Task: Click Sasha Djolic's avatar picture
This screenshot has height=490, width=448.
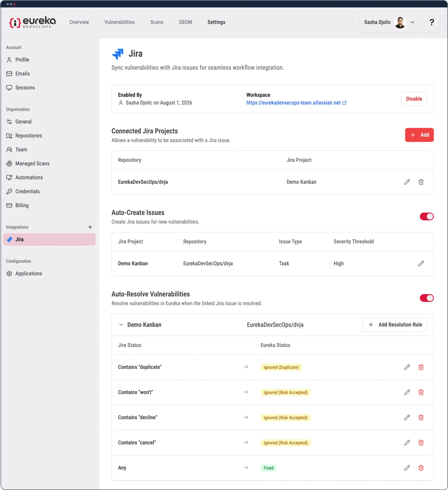Action: tap(400, 22)
